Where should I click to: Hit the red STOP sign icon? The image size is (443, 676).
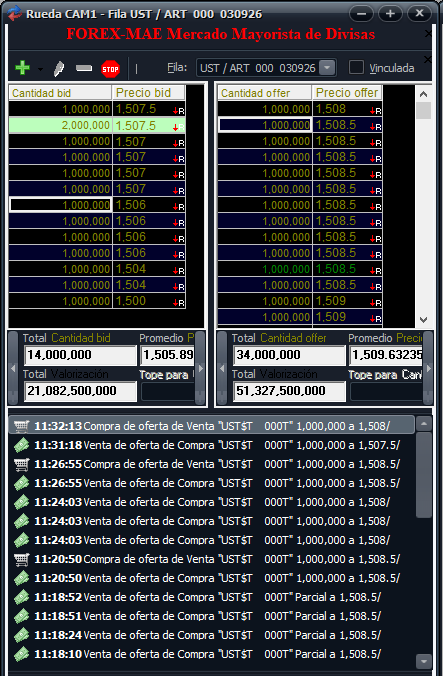point(110,69)
